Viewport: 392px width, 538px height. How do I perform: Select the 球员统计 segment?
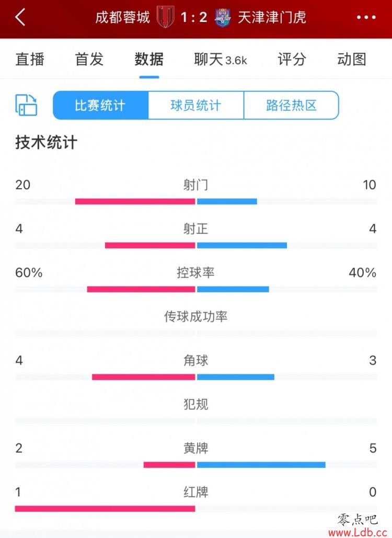click(x=196, y=105)
